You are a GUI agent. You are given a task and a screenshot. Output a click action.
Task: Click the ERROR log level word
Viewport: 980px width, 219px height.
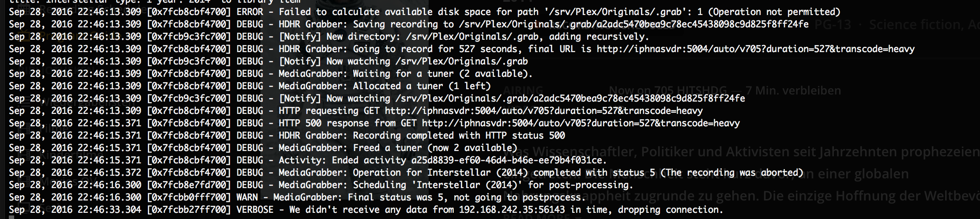pos(249,12)
